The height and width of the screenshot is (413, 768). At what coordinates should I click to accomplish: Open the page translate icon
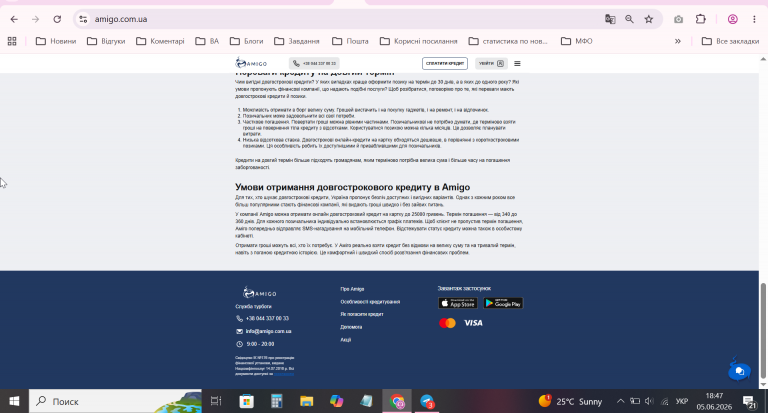tap(610, 19)
